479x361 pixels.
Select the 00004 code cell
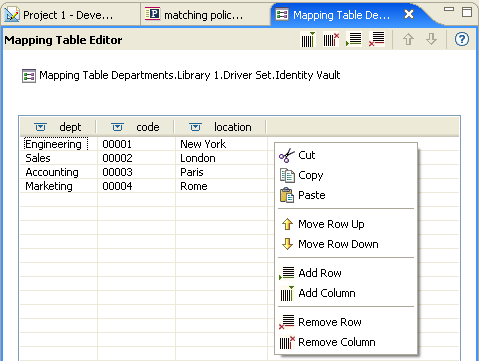click(136, 186)
